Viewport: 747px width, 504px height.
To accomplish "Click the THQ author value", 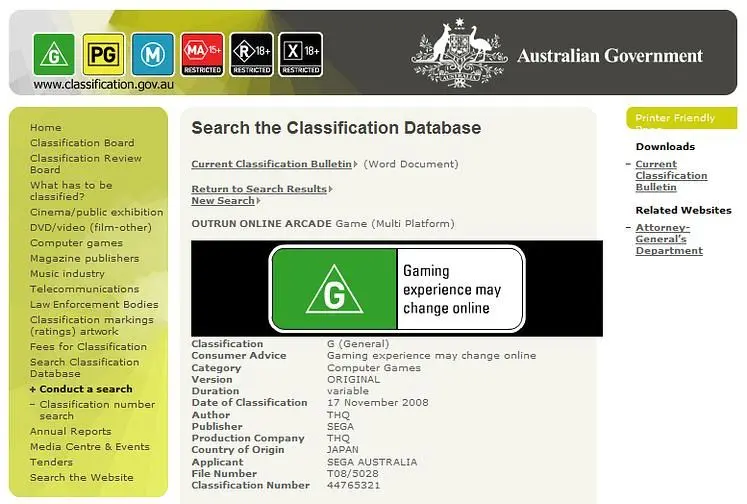I will (x=338, y=415).
